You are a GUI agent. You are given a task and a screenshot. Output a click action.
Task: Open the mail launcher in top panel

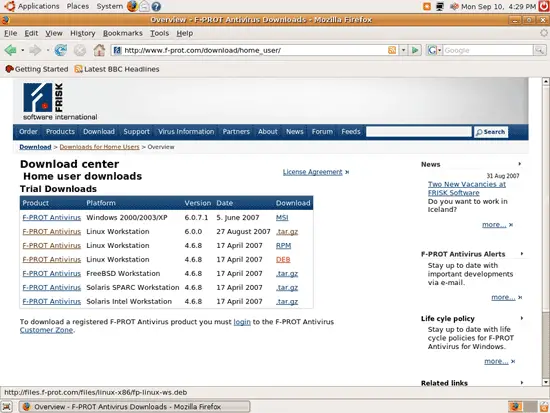coord(144,6)
